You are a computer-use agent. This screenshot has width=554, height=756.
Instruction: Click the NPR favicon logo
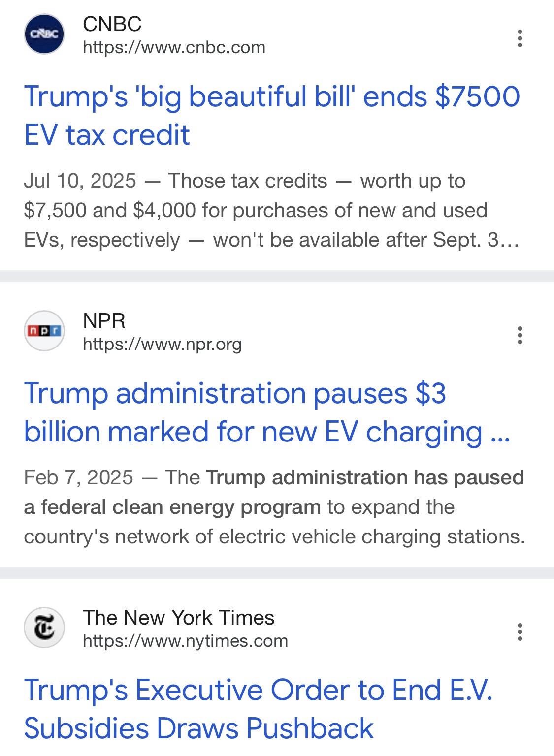pyautogui.click(x=44, y=331)
